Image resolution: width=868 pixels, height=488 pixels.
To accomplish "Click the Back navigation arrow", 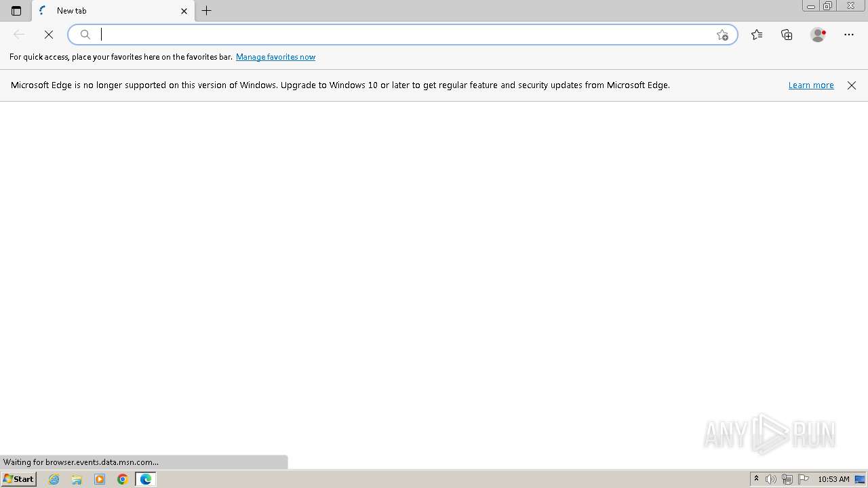I will [x=19, y=35].
